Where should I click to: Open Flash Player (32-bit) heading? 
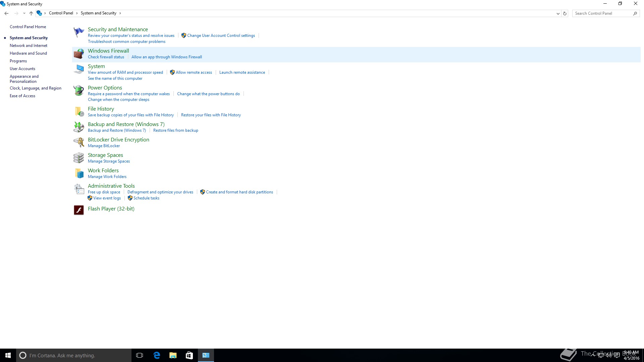pos(111,209)
